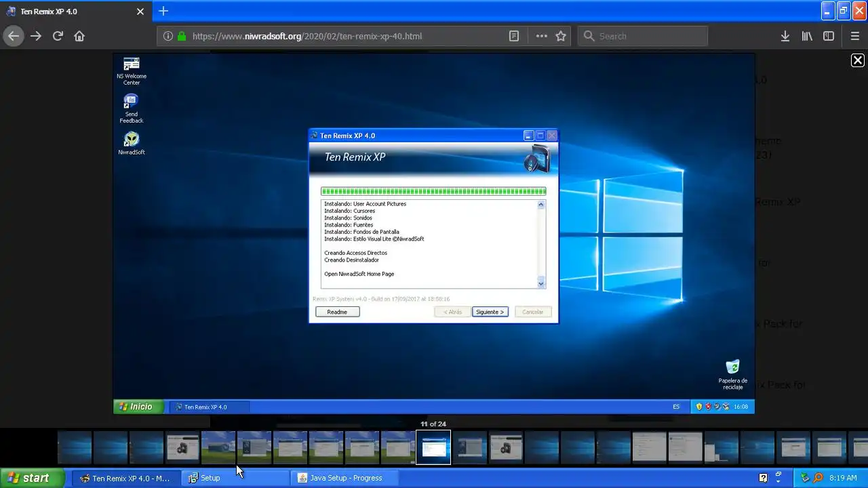Click Safely Remove Hardware tray icon
Screen dimensions: 868x488
tap(805, 478)
